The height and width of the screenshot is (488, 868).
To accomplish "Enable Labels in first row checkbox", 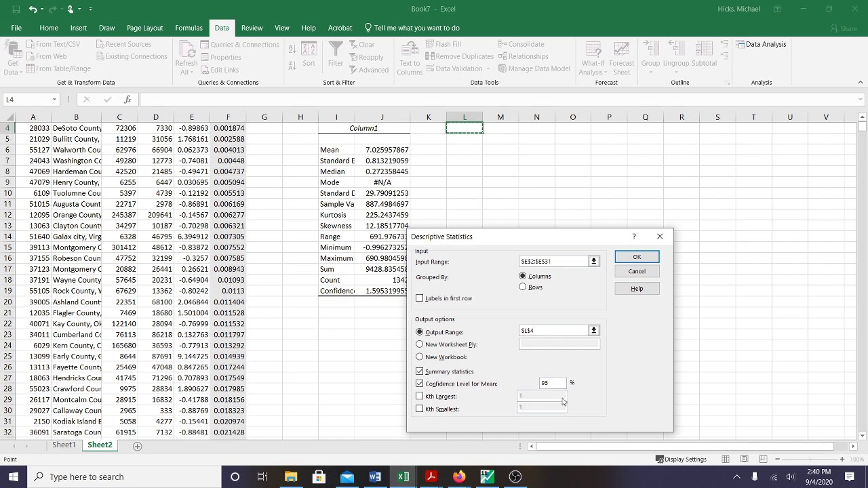I will tap(420, 298).
